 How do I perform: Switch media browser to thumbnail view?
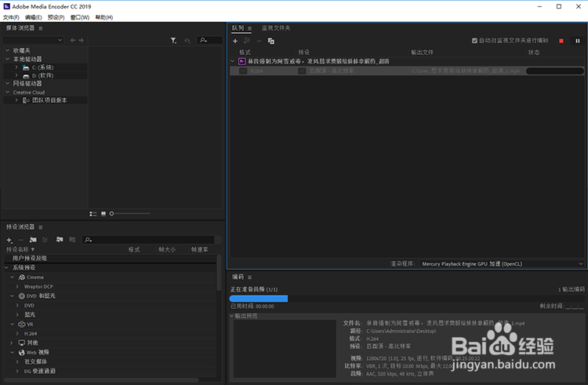(x=103, y=214)
